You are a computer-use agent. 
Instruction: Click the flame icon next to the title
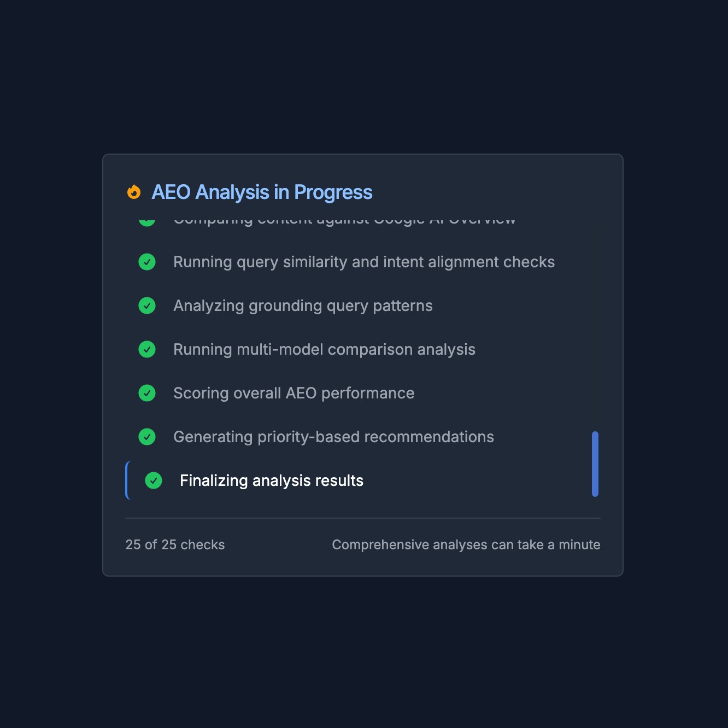click(x=134, y=192)
